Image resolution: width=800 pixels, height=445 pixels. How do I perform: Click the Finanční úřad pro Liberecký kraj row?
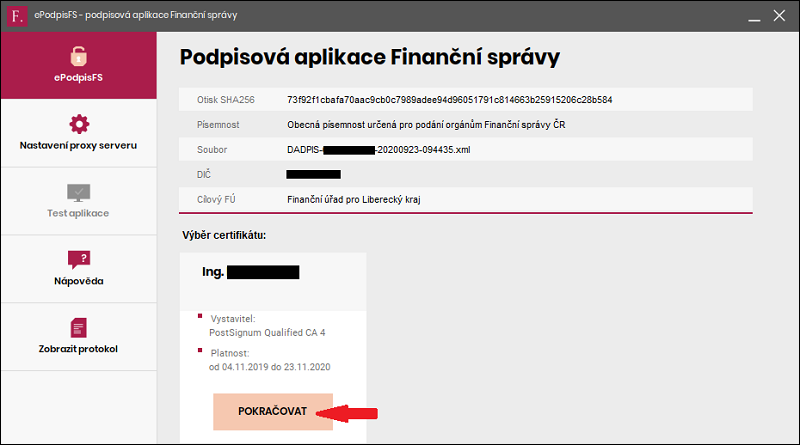(x=466, y=200)
